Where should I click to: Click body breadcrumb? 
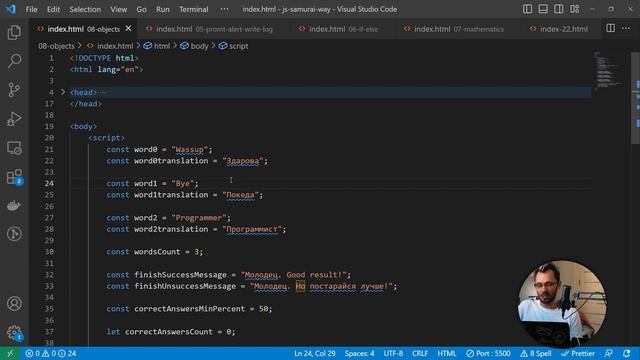[x=194, y=46]
